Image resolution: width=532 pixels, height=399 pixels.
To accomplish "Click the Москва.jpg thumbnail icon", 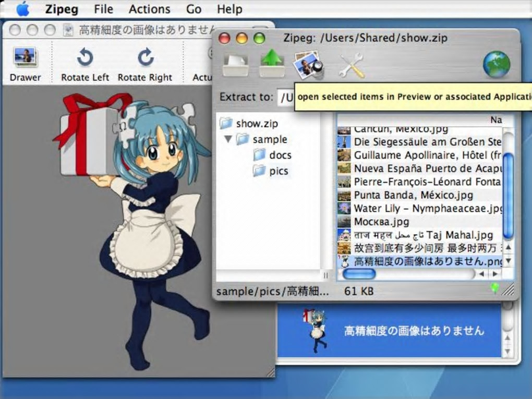I will click(344, 222).
